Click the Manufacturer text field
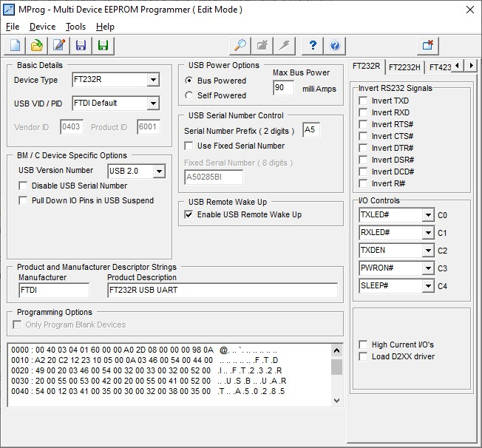482x448 pixels. click(54, 291)
